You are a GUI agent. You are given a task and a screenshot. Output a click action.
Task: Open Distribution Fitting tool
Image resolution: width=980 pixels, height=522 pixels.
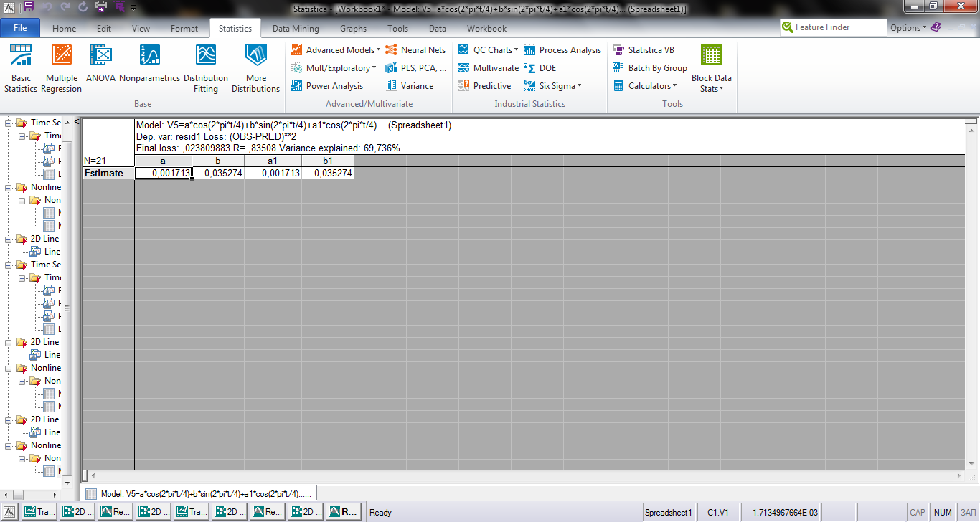pos(206,69)
